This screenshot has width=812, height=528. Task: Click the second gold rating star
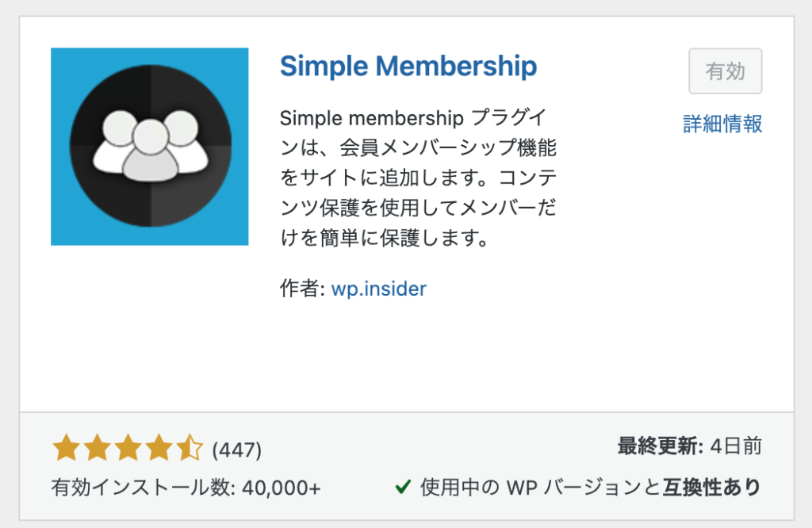(x=98, y=448)
